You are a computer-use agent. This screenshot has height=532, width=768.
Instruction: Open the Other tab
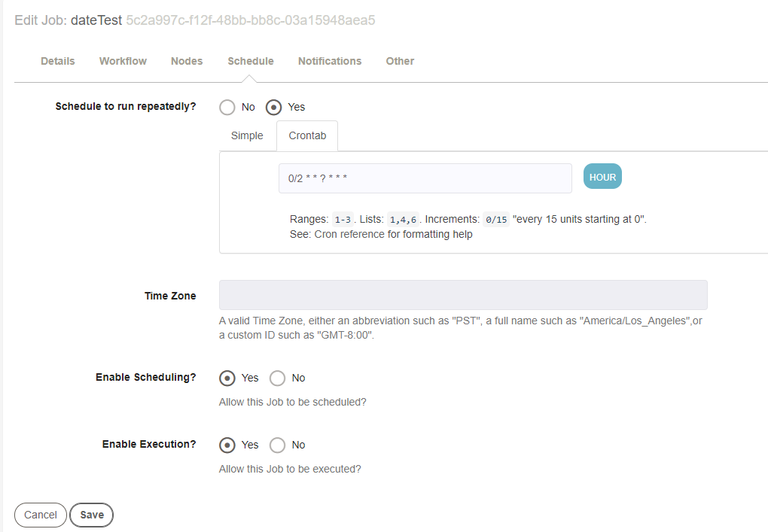click(400, 61)
